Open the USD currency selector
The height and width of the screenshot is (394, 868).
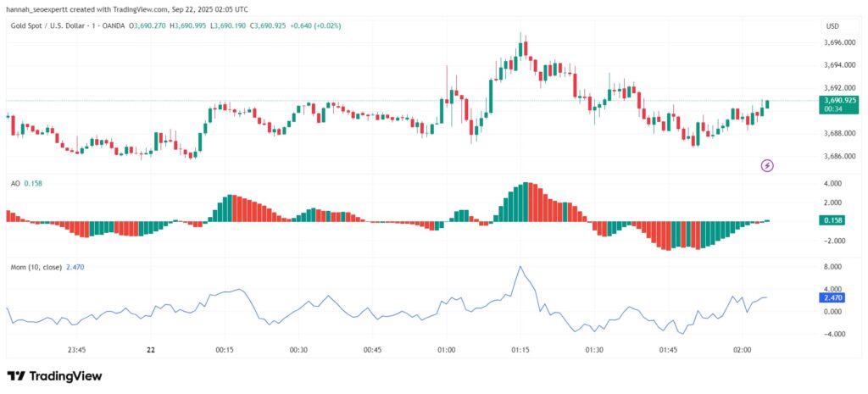[x=832, y=26]
